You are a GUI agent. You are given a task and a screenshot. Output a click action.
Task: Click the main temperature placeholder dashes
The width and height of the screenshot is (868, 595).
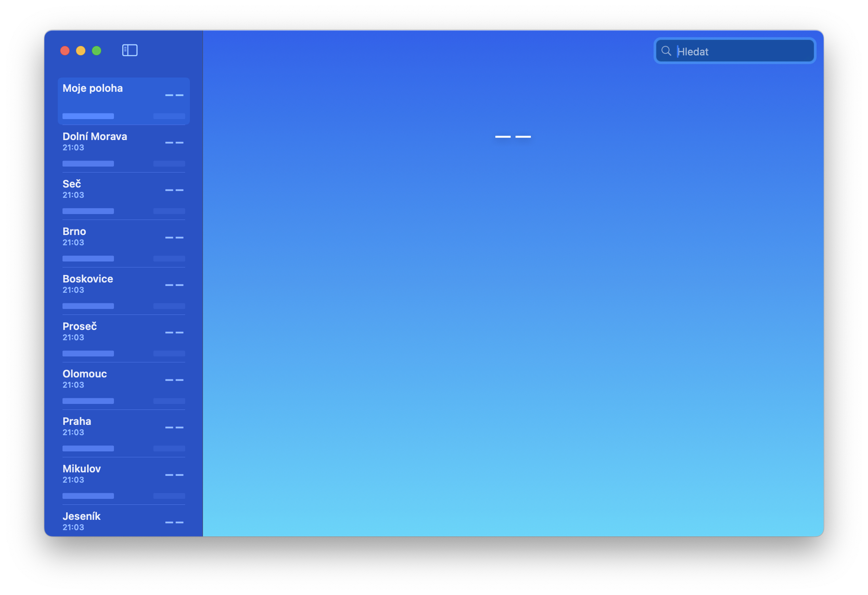click(513, 136)
